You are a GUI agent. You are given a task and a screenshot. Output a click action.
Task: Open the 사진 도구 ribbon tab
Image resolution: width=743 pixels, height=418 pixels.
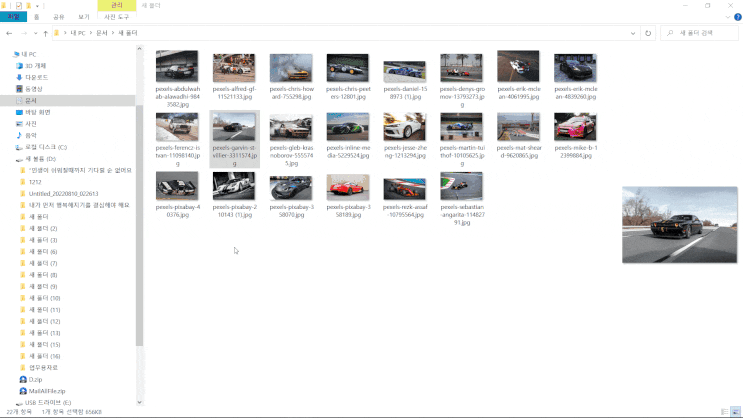pos(117,17)
